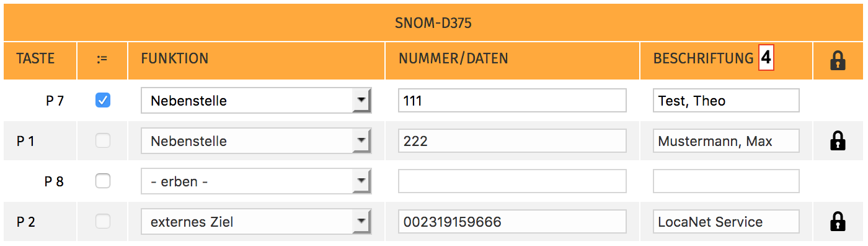Open the Nebenstelle function dropdown for P 1
This screenshot has width=868, height=246.
point(256,141)
